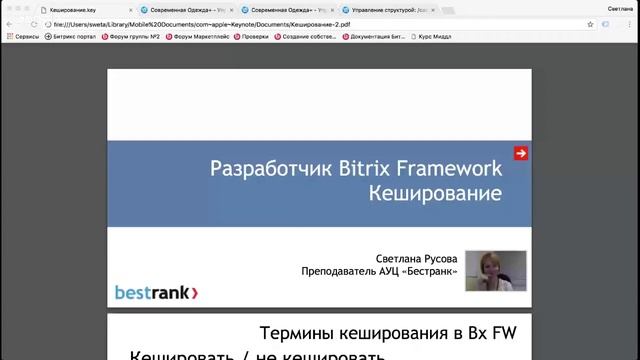Open the Сервисы apps shortcut
Viewport: 640px width, 360px height.
tap(23, 37)
